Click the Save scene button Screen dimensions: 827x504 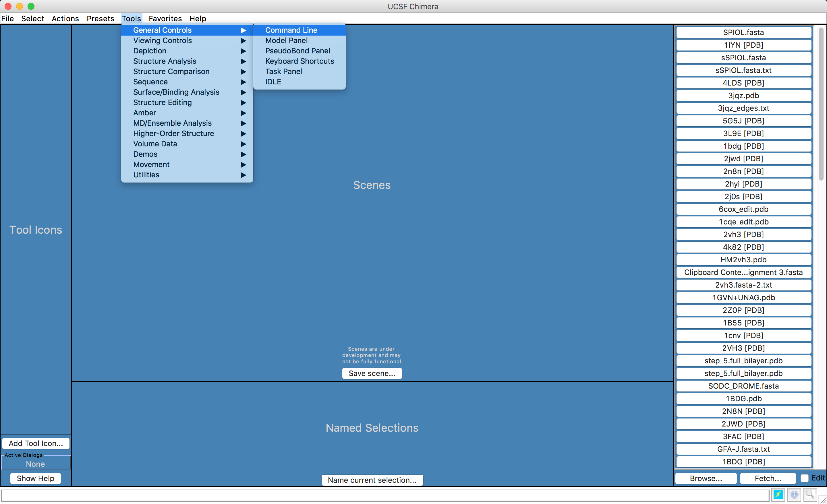pyautogui.click(x=372, y=373)
